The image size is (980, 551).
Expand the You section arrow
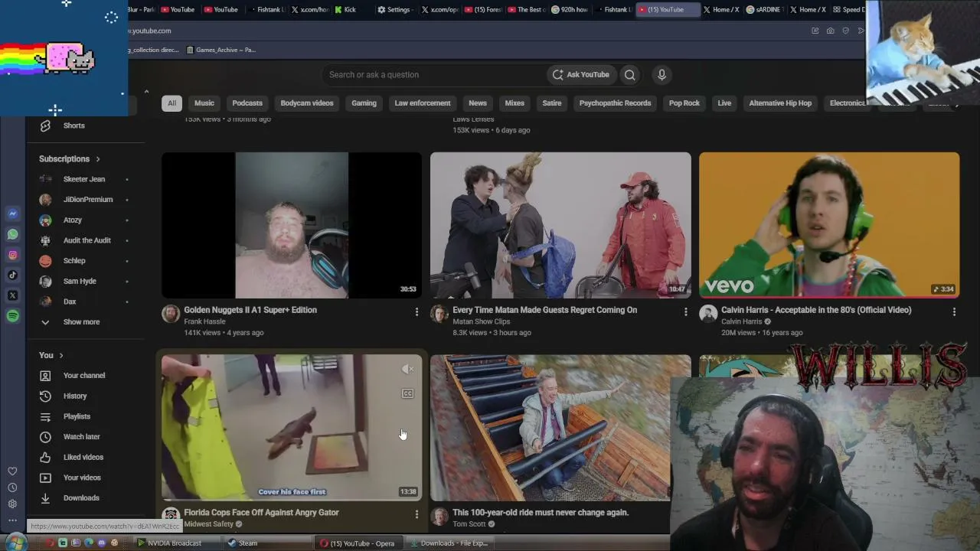coord(61,355)
